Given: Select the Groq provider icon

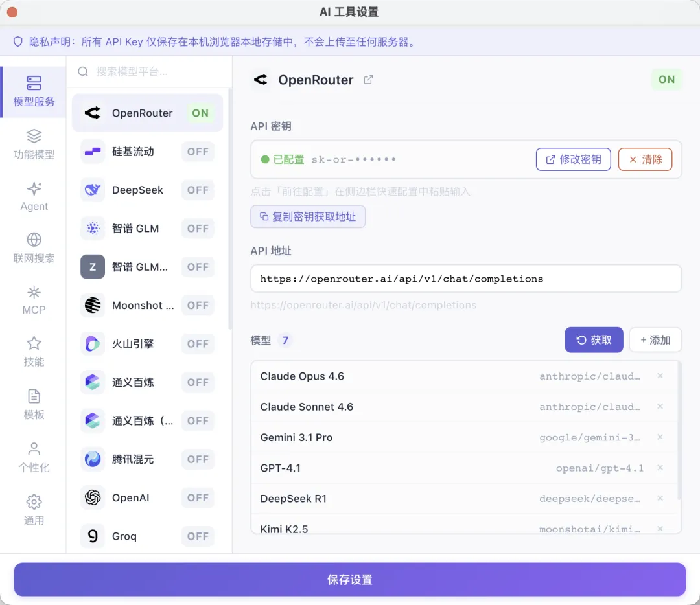Looking at the screenshot, I should (93, 536).
